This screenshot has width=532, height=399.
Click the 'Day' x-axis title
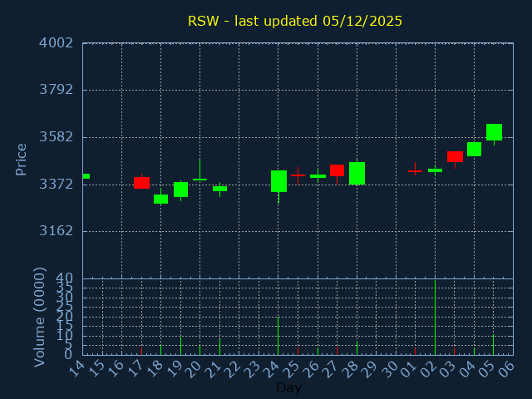coord(288,387)
